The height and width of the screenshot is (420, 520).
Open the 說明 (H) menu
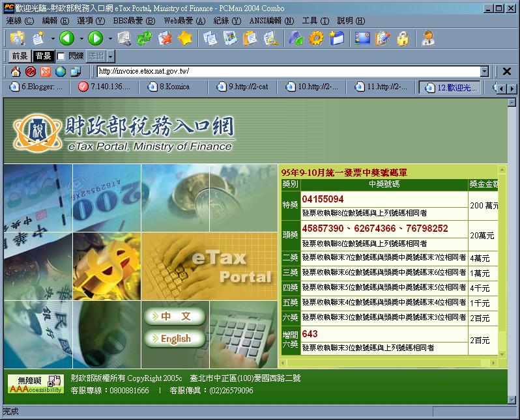351,21
